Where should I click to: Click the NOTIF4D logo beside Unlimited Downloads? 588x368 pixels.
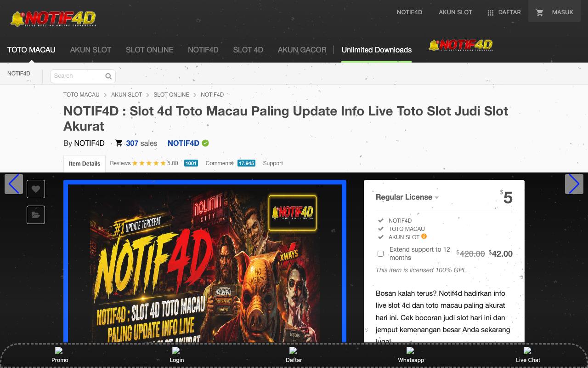(461, 45)
